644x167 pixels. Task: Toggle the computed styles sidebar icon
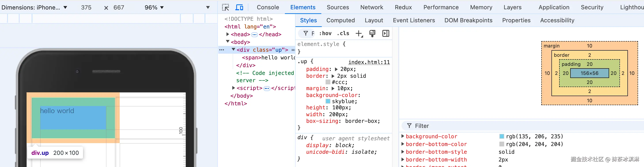386,33
